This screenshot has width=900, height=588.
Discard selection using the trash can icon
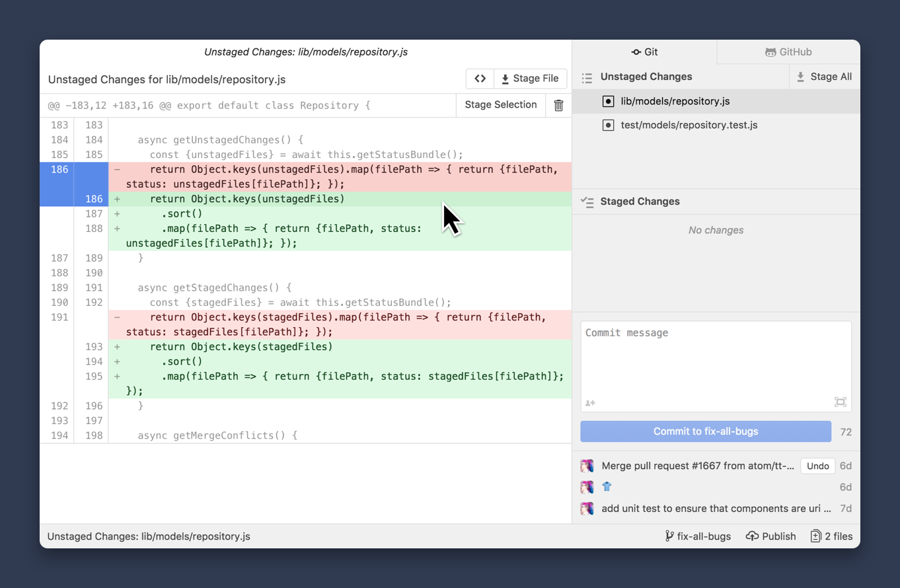(558, 105)
